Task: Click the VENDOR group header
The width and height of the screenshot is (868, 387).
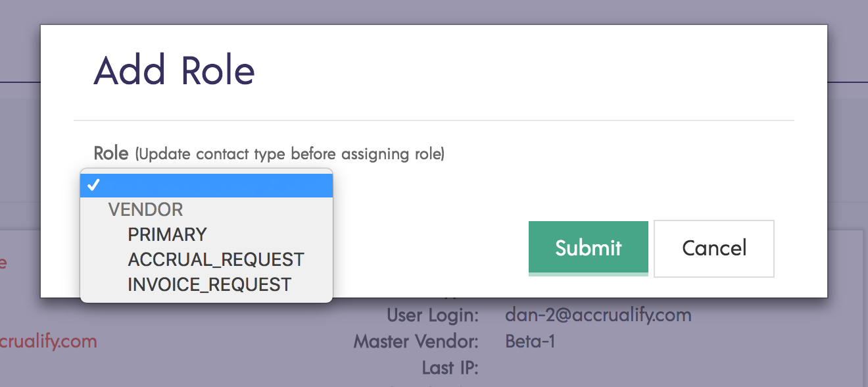Action: (145, 210)
